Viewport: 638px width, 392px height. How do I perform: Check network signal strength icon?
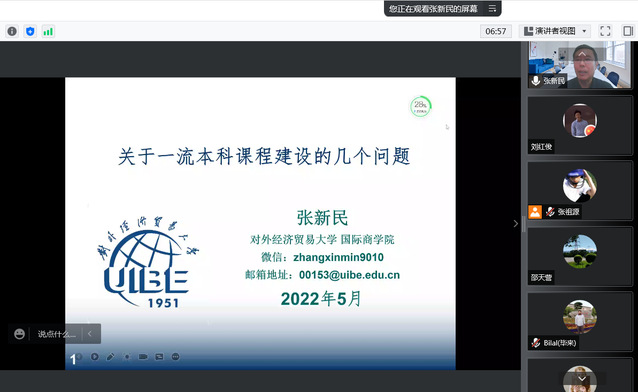coord(48,31)
